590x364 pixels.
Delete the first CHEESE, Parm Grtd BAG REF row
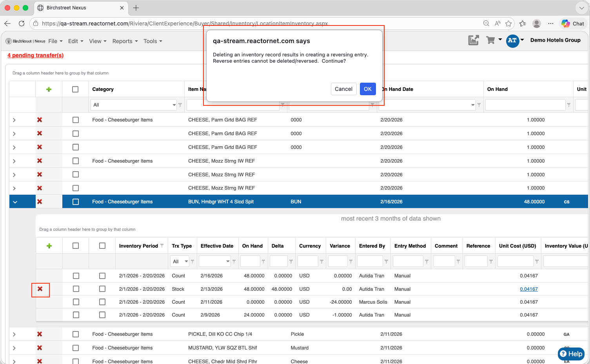(40, 120)
